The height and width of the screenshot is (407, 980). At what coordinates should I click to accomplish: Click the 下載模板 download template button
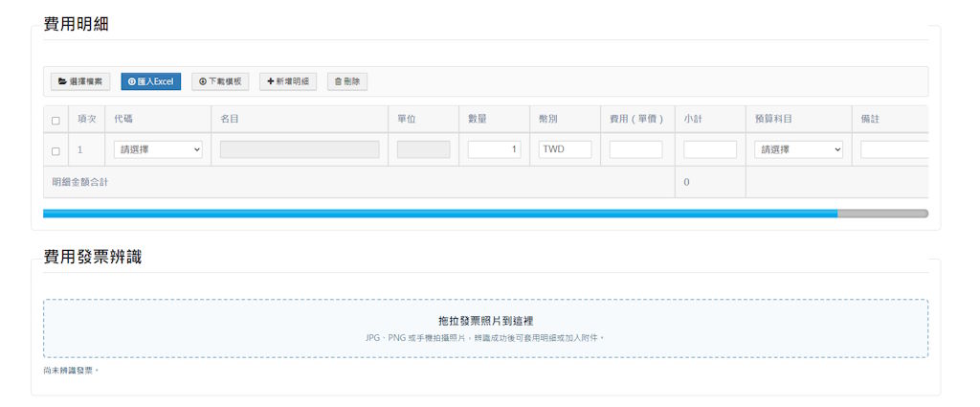click(x=220, y=81)
